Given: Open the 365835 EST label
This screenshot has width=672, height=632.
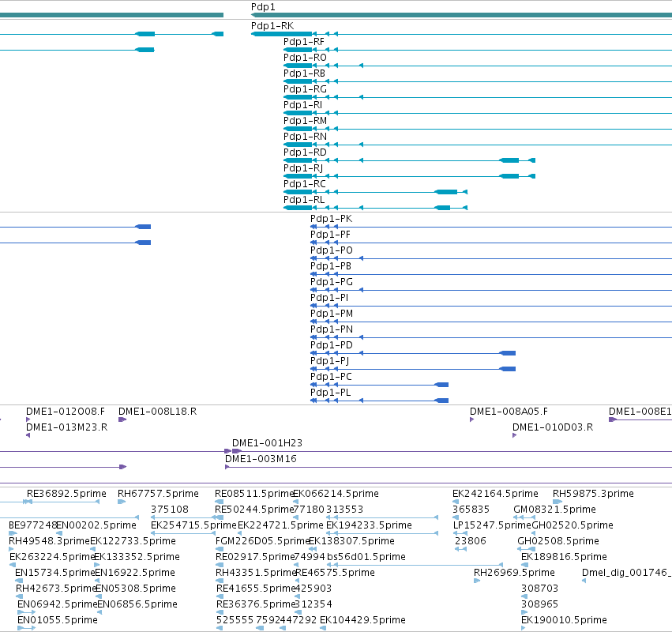Looking at the screenshot, I should point(471,510).
